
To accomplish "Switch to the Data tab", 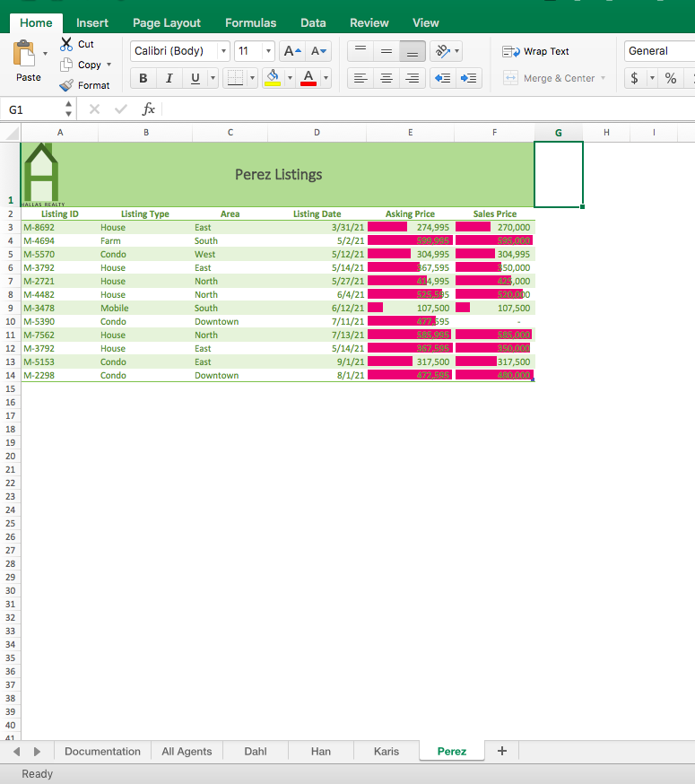I will click(x=313, y=23).
